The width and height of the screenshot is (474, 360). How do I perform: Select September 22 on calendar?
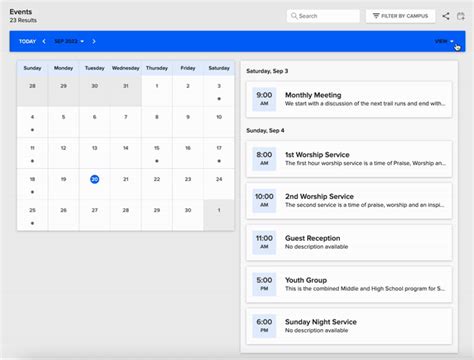[157, 184]
